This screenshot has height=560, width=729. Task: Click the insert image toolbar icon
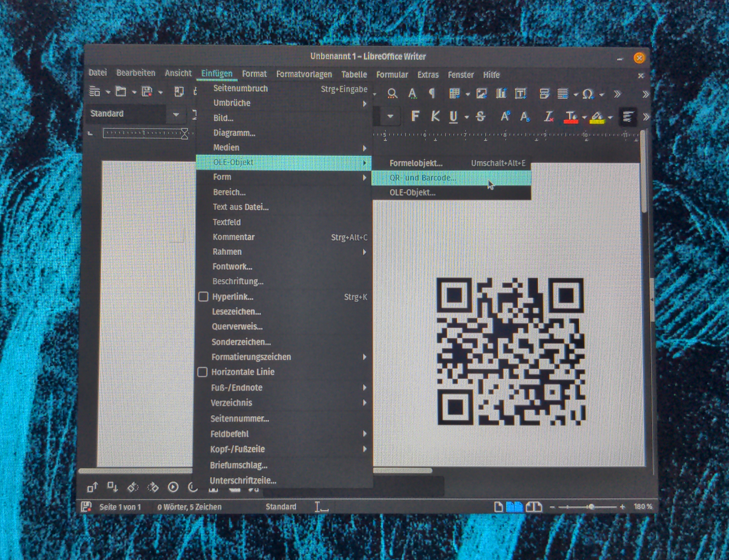pos(482,94)
